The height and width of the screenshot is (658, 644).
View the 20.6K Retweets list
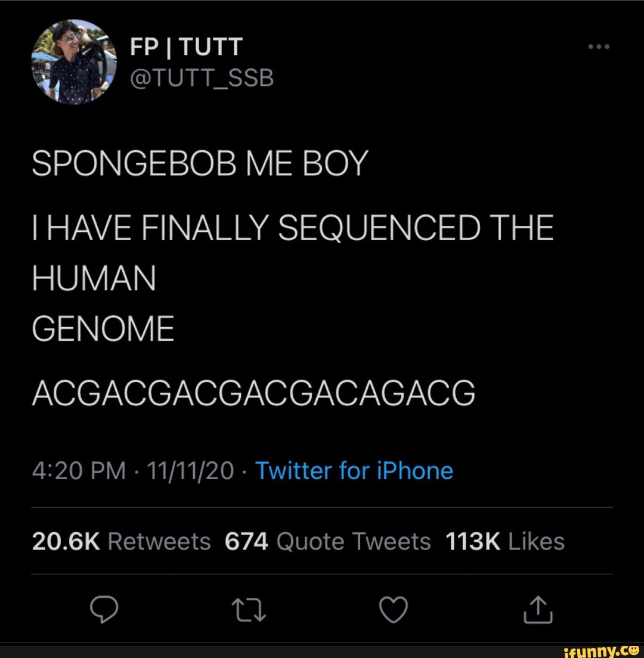[121, 541]
